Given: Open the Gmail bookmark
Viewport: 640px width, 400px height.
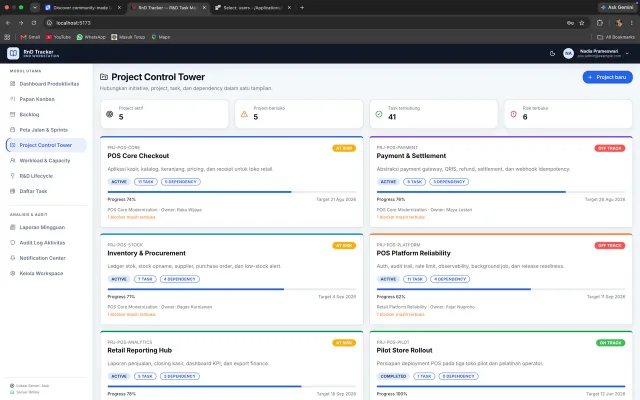Looking at the screenshot, I should coord(30,37).
